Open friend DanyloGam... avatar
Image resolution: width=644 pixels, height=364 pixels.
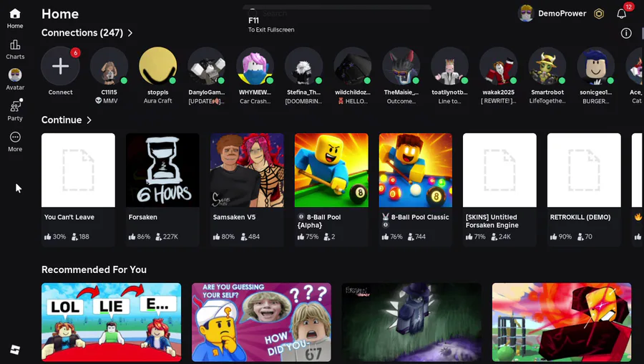pyautogui.click(x=206, y=66)
